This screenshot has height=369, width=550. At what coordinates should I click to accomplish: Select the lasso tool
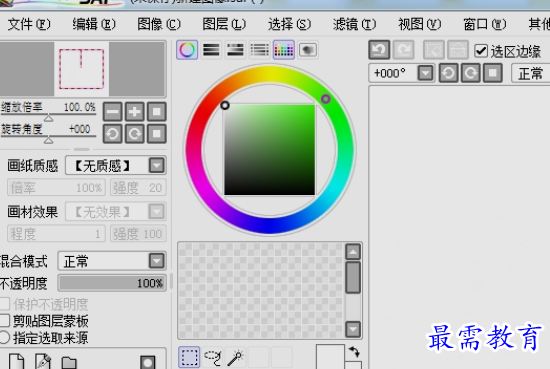(213, 357)
